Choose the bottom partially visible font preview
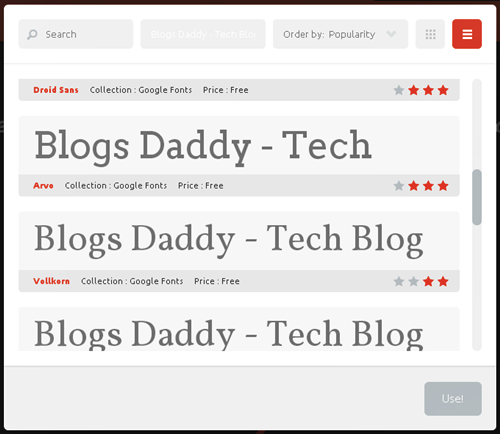This screenshot has height=434, width=500. pyautogui.click(x=239, y=329)
